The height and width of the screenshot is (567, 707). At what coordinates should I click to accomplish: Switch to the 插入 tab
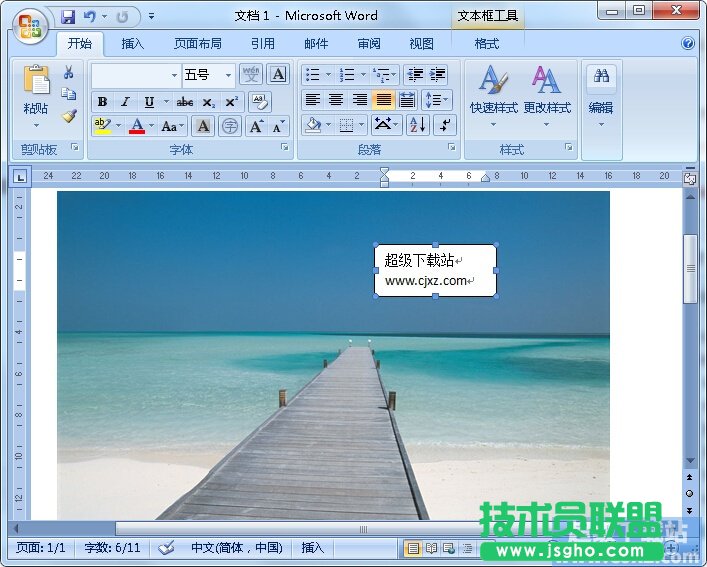(x=133, y=44)
